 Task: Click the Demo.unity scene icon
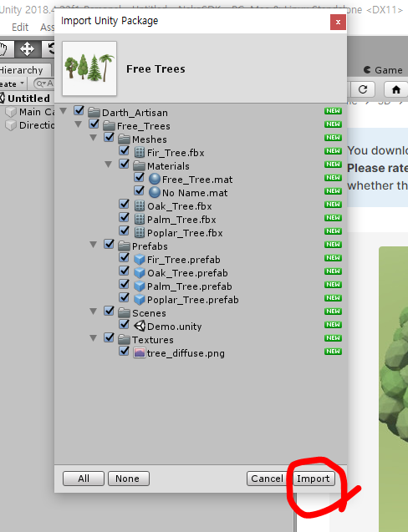click(140, 326)
